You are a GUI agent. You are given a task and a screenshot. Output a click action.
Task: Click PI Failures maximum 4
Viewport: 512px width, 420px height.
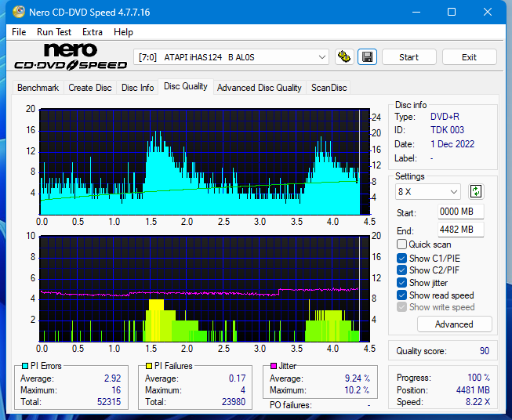243,390
